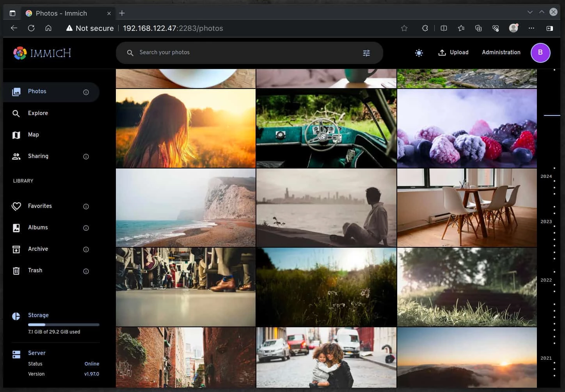Open the mother hugging child photo
The width and height of the screenshot is (565, 392).
[x=326, y=357]
